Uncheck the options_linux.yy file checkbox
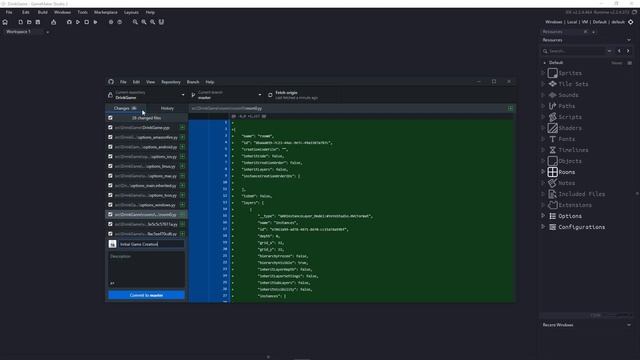Image resolution: width=640 pixels, height=360 pixels. (110, 166)
